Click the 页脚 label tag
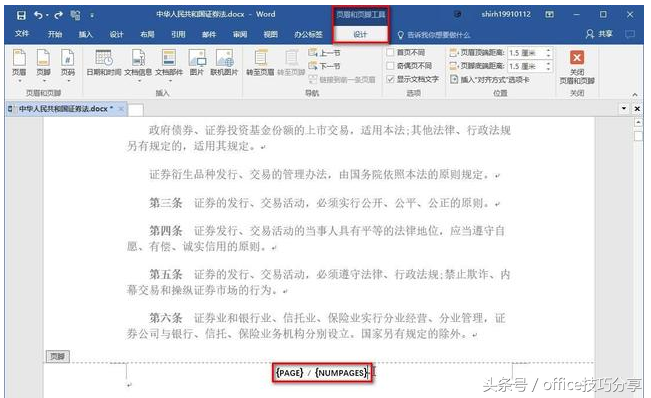 (x=57, y=356)
